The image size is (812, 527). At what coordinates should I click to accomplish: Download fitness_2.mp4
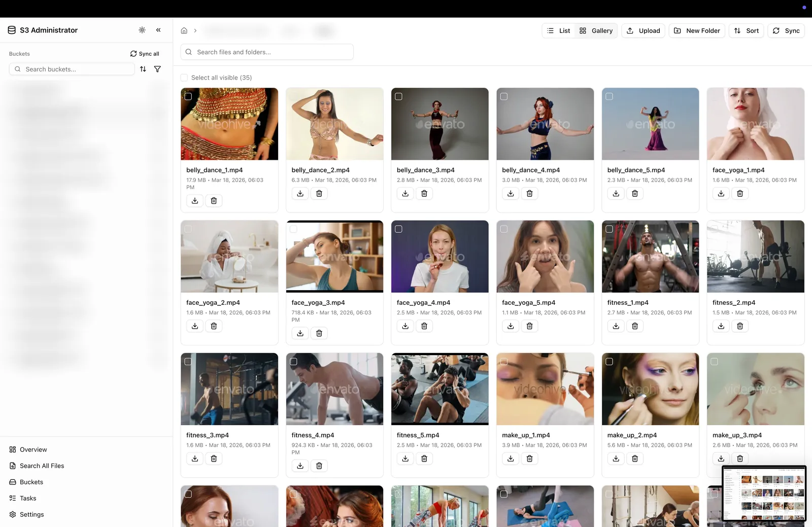pos(721,326)
